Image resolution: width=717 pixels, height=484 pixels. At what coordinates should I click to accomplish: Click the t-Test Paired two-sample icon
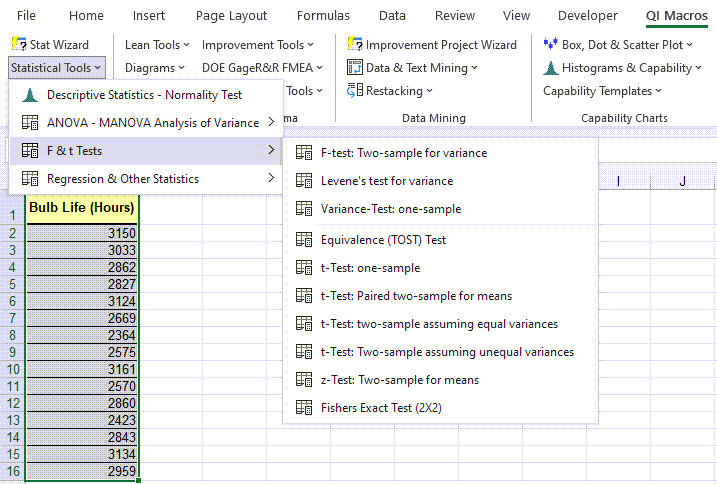pos(304,296)
